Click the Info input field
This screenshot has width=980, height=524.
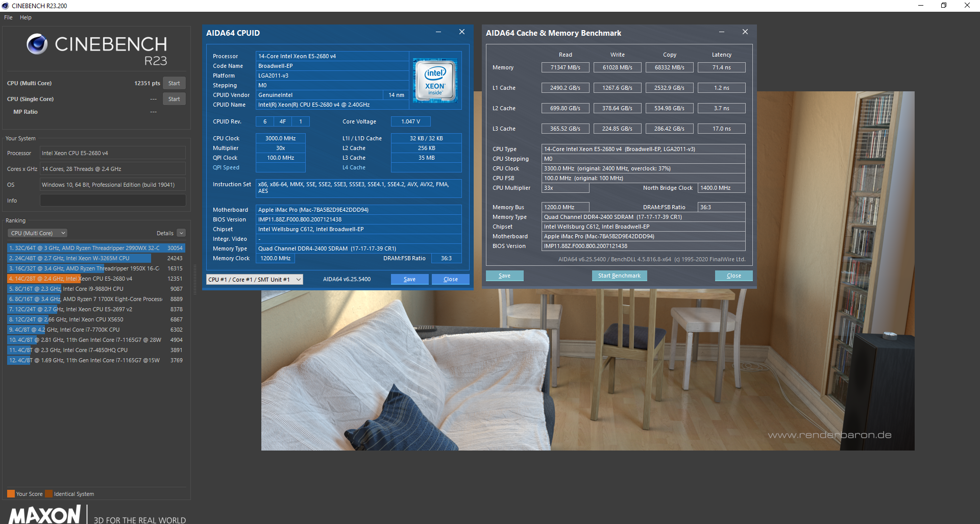113,201
